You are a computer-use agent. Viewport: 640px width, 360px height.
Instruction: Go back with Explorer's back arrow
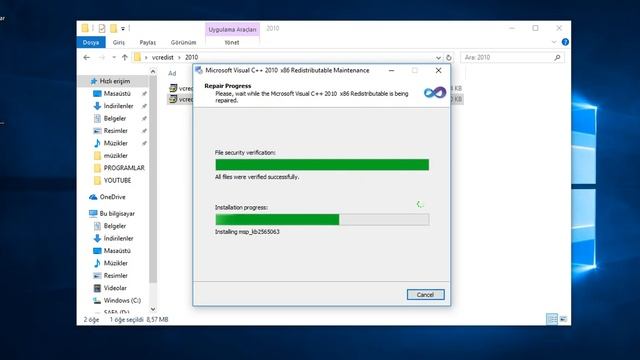coord(87,58)
